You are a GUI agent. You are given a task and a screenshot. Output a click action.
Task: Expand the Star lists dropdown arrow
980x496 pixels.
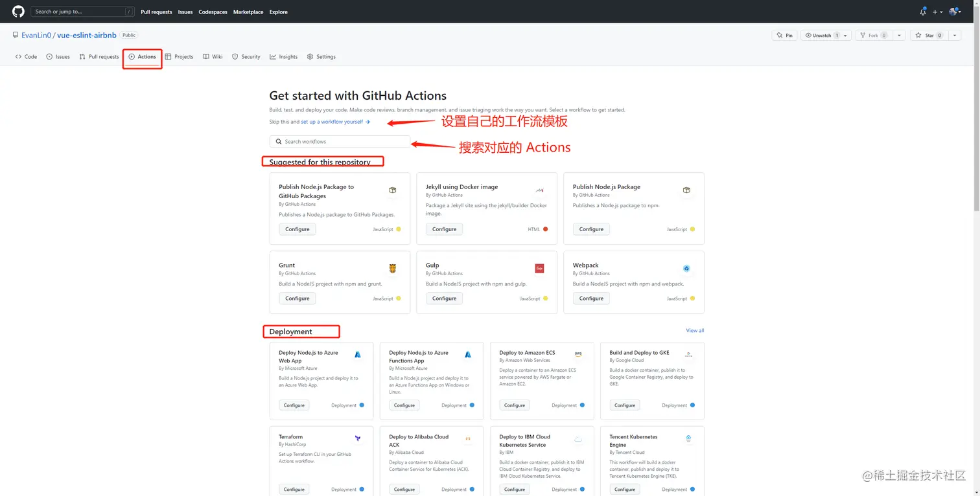click(955, 35)
